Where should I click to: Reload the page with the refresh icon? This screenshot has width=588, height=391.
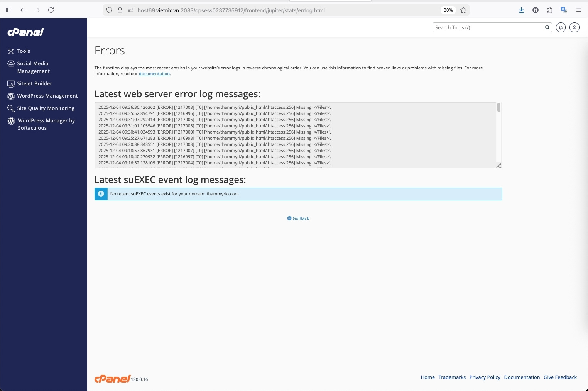coord(51,10)
